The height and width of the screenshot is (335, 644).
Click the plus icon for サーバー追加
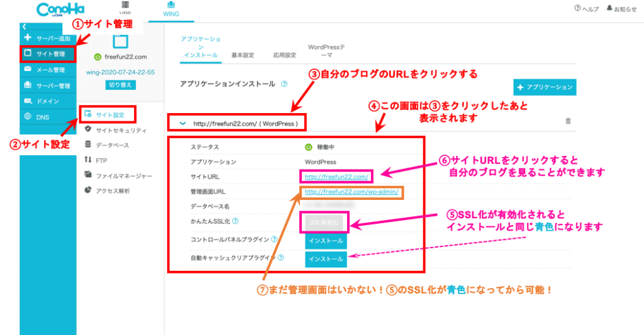point(28,38)
